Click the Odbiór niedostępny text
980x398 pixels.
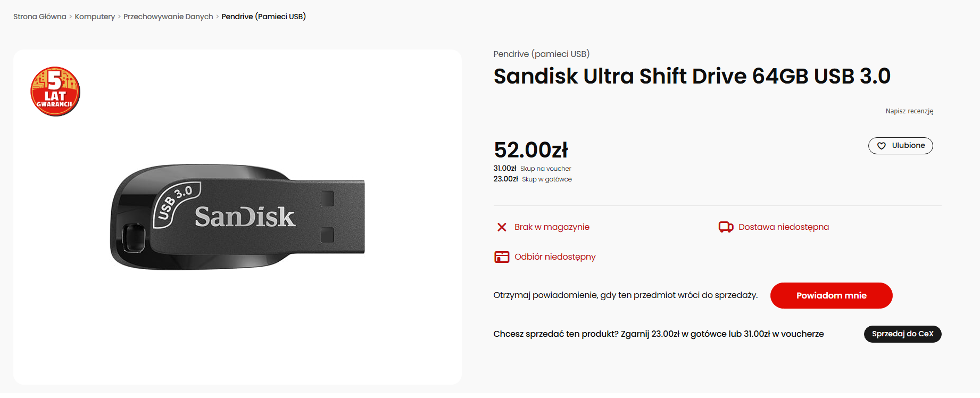pos(555,257)
